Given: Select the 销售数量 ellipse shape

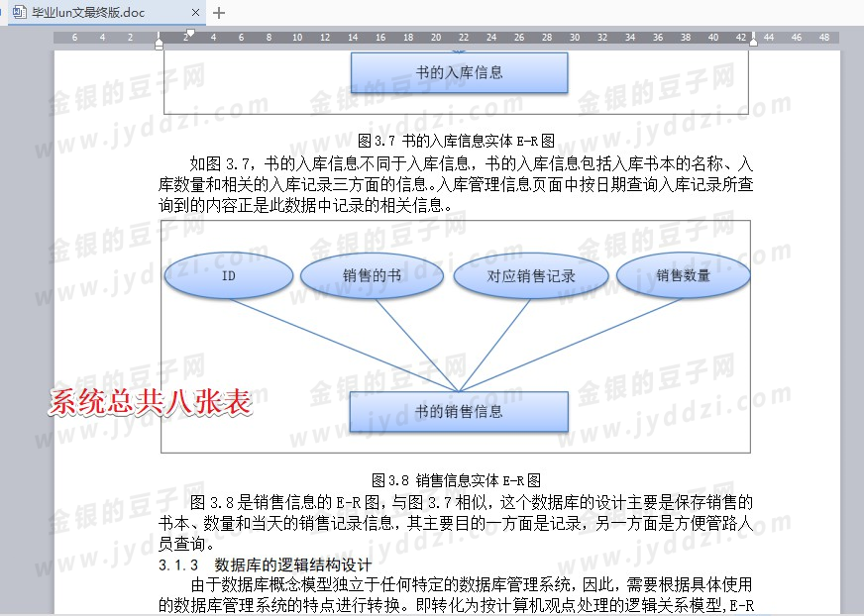Looking at the screenshot, I should (x=683, y=275).
